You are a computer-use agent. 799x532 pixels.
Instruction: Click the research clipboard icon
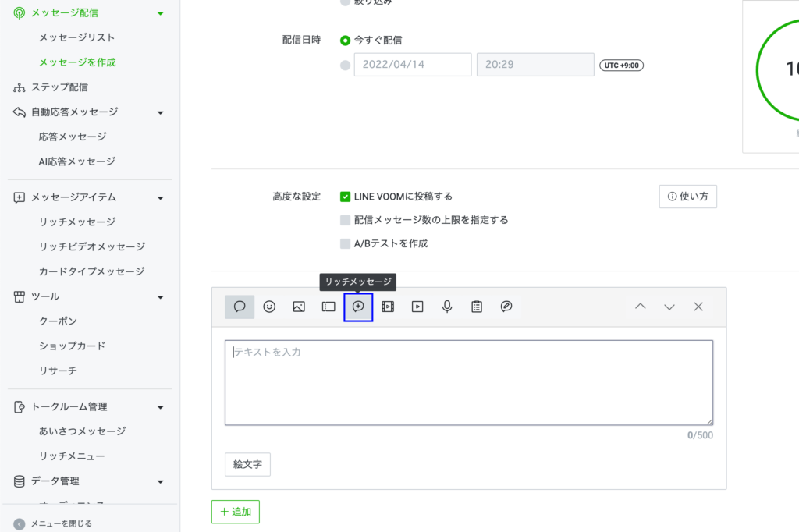pos(477,307)
